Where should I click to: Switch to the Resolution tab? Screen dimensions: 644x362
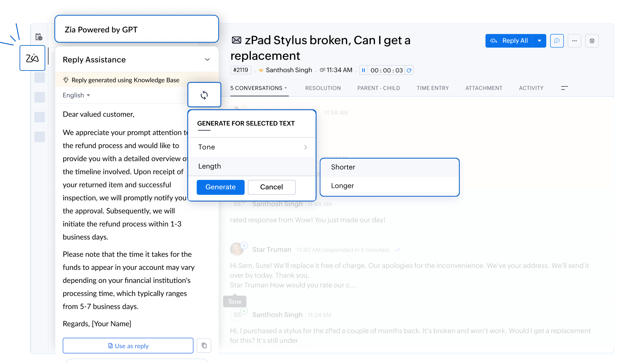coord(323,88)
